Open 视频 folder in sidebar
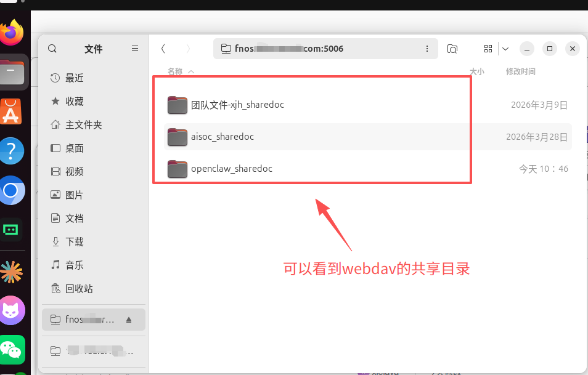Screen dimensions: 588x375 93,172
